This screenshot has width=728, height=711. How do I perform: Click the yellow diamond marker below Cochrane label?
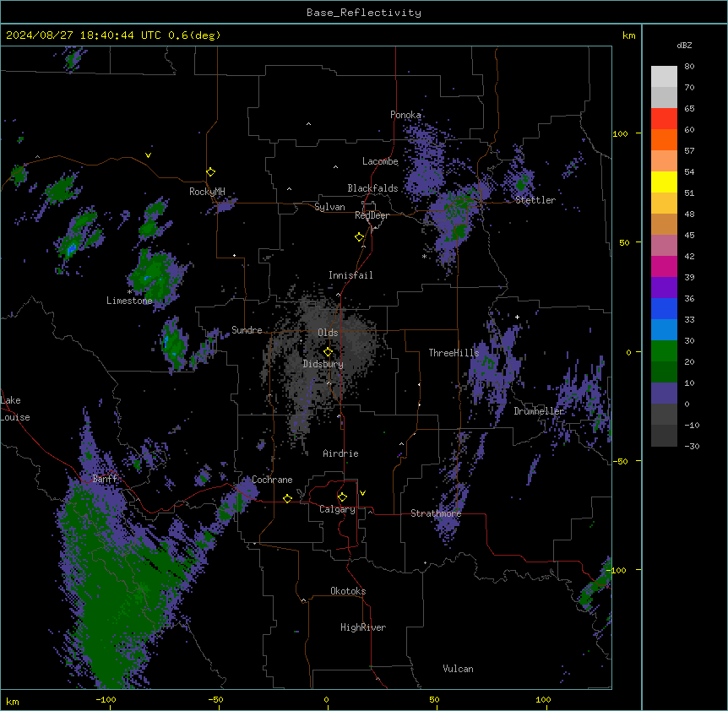pyautogui.click(x=287, y=498)
